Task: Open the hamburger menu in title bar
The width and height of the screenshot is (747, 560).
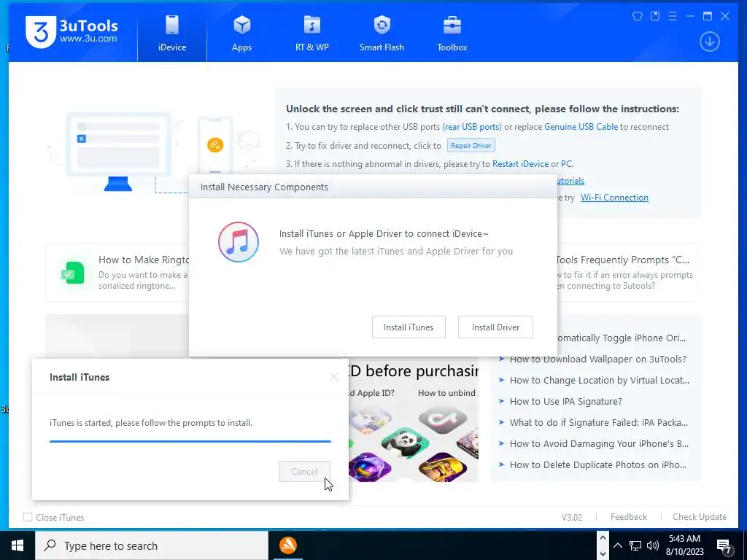Action: point(672,16)
